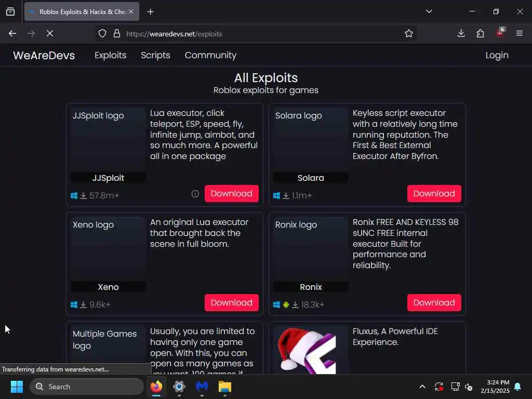Click the Windows icon on Xeno card
This screenshot has height=399, width=532.
tap(74, 304)
